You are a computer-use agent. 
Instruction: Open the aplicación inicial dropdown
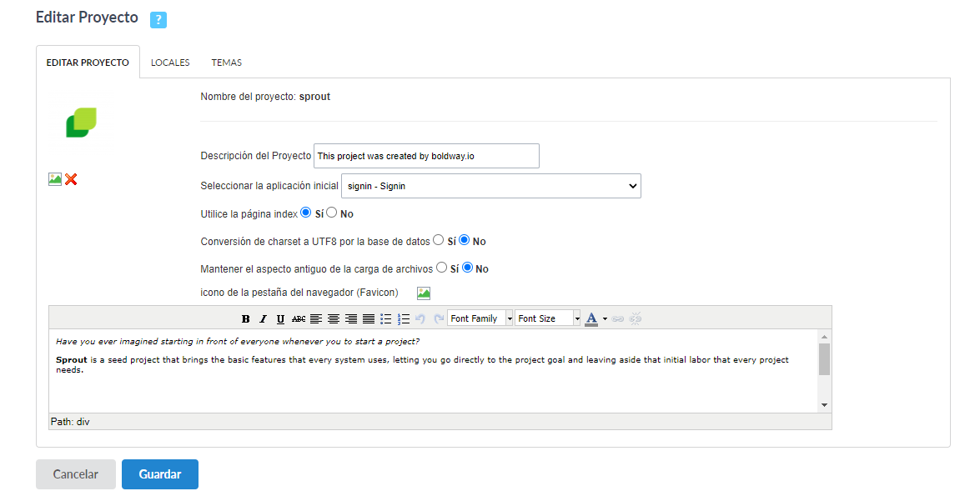coord(491,186)
